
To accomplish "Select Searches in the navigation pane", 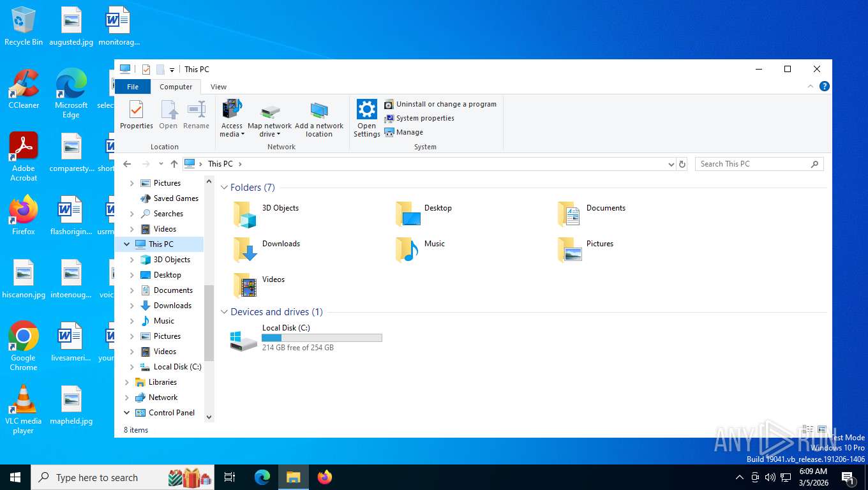I will [x=161, y=214].
